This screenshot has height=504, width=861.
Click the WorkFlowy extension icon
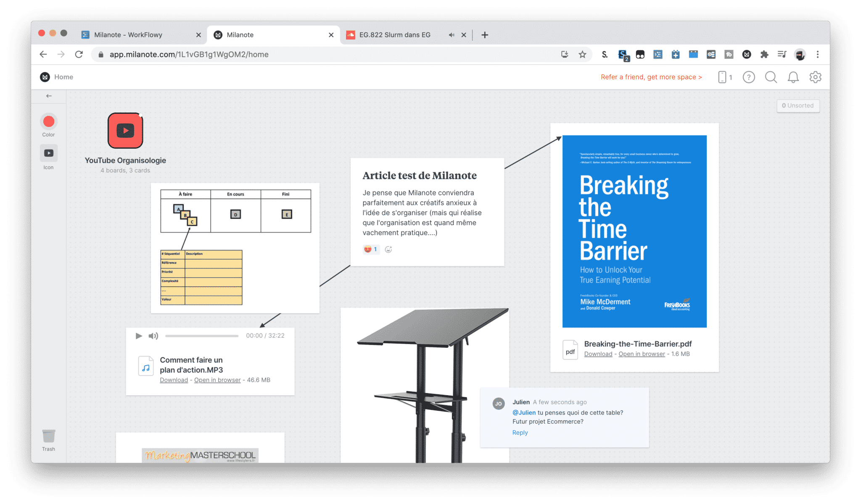(658, 54)
